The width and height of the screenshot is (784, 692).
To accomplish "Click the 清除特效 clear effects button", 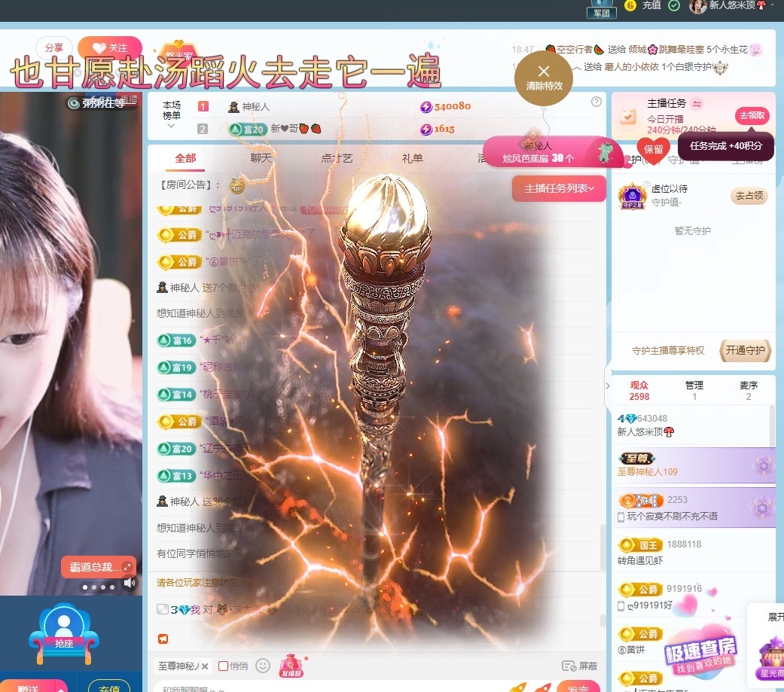I will point(544,78).
